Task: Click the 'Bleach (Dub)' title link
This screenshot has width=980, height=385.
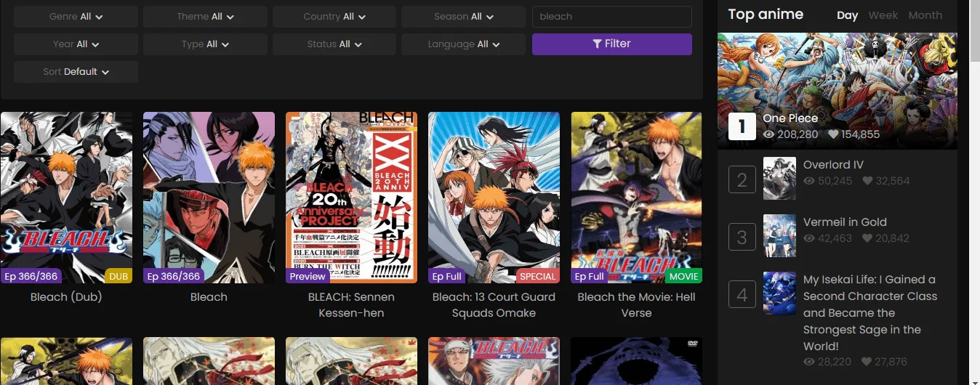Action: pos(66,297)
